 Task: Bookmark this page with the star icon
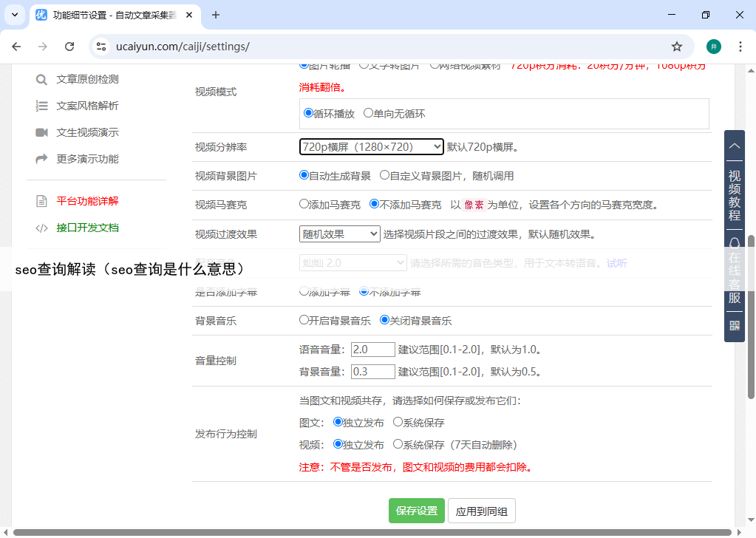676,47
